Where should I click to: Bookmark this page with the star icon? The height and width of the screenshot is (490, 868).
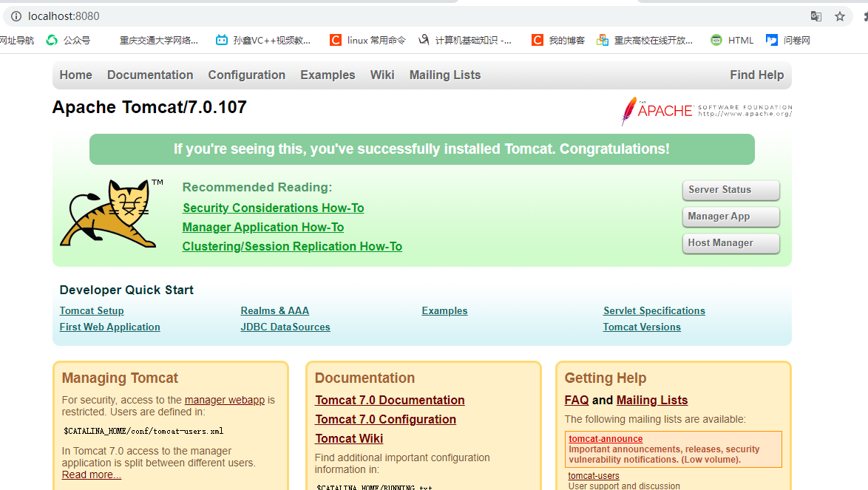(840, 16)
